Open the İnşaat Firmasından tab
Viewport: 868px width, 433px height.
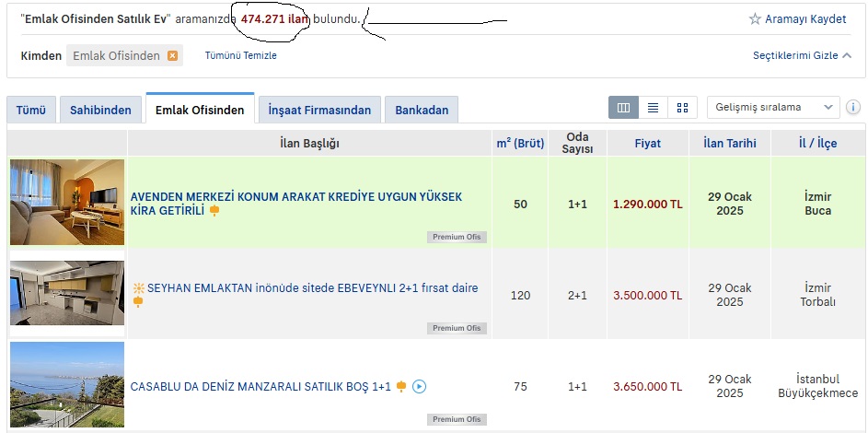coord(319,111)
